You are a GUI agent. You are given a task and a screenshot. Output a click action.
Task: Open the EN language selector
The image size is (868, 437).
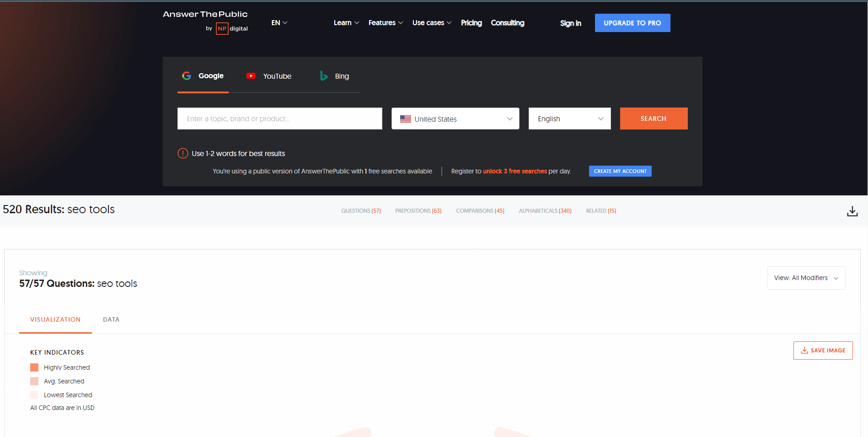(279, 23)
